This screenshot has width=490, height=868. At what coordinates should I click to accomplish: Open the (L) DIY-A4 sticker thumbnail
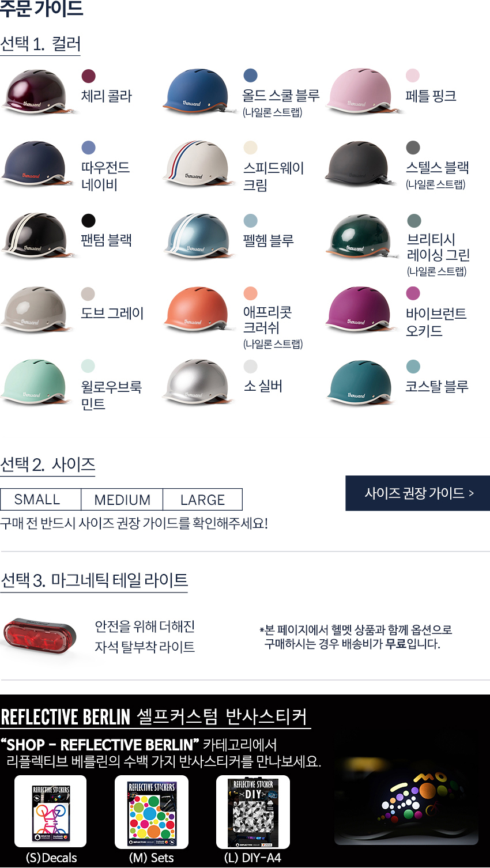[x=253, y=812]
